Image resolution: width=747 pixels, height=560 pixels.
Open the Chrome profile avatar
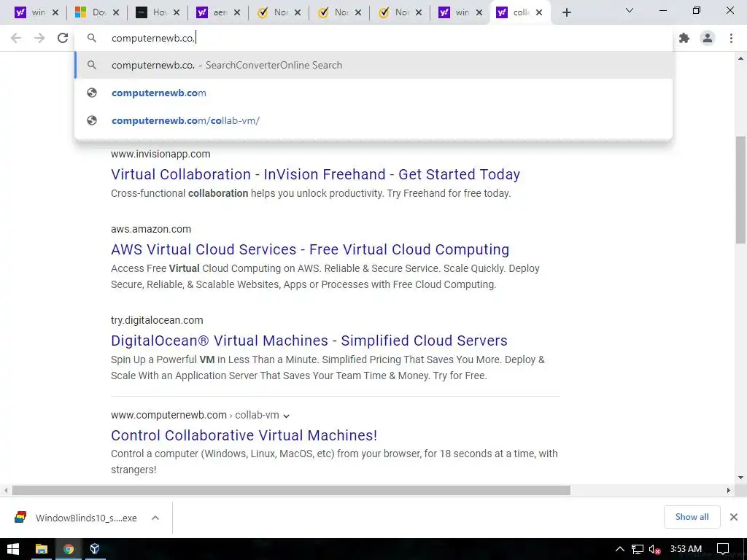tap(708, 38)
